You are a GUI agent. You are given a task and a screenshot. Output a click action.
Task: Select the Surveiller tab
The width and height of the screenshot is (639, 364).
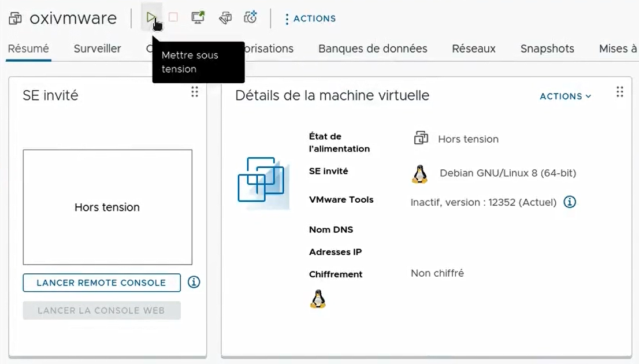[x=96, y=49]
